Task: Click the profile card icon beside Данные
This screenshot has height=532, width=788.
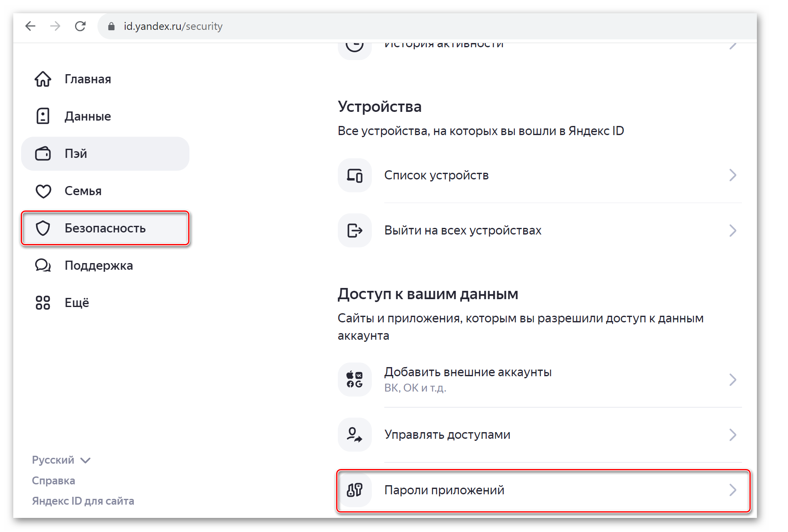Action: [43, 116]
